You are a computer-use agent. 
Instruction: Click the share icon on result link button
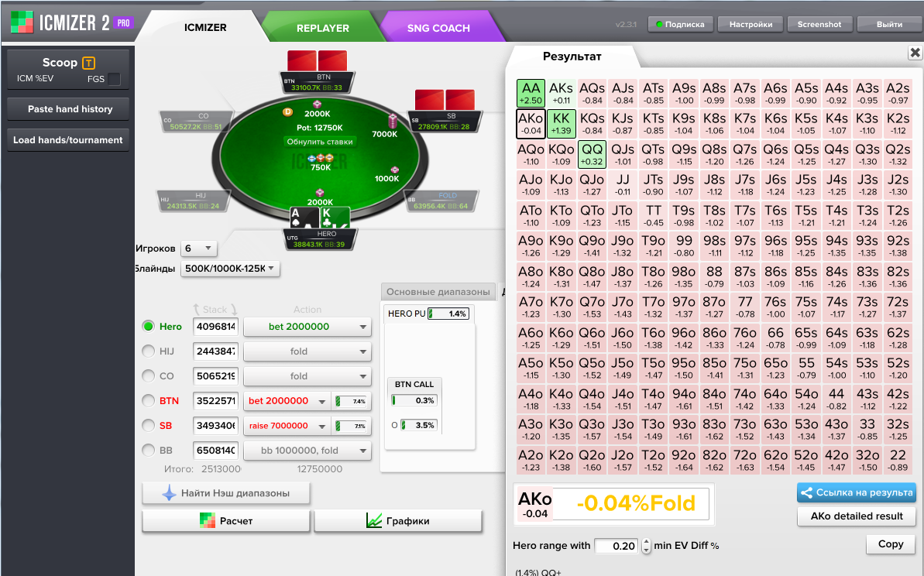[806, 493]
